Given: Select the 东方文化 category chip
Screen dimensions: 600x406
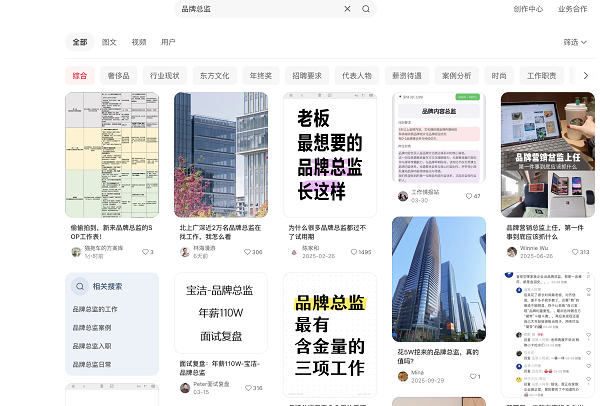Looking at the screenshot, I should [214, 75].
